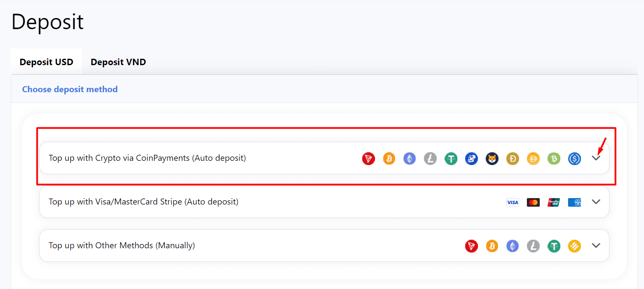Click the Tron icon in the CoinPayments row
The height and width of the screenshot is (289, 644).
[368, 159]
